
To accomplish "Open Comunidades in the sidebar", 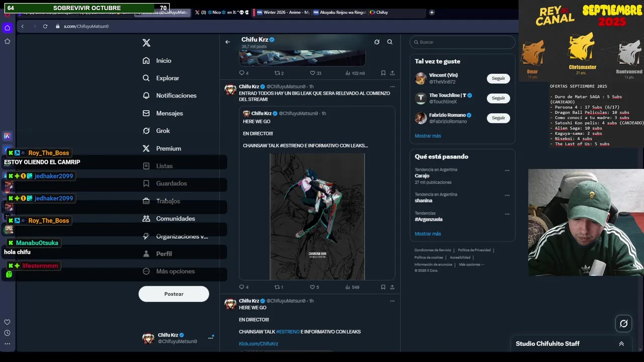I will [x=176, y=219].
